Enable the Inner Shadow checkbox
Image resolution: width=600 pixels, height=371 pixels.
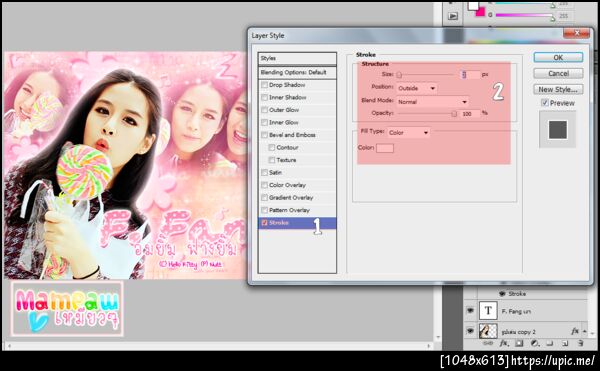point(264,98)
